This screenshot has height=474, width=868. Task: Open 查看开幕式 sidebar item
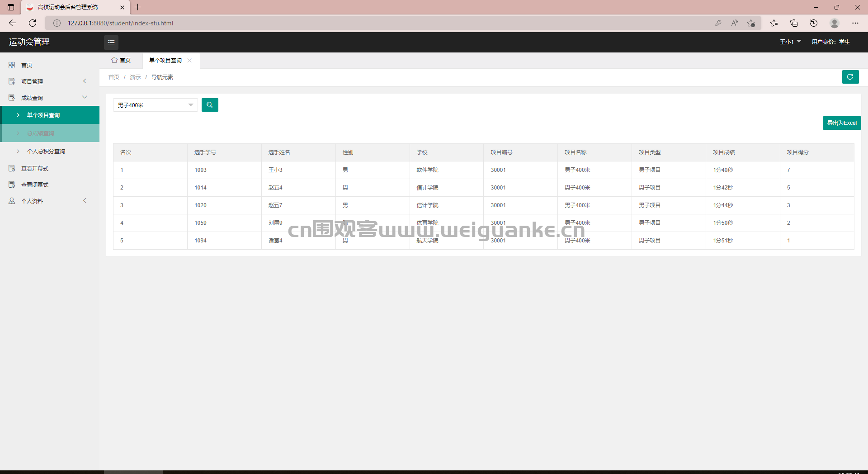coord(50,168)
